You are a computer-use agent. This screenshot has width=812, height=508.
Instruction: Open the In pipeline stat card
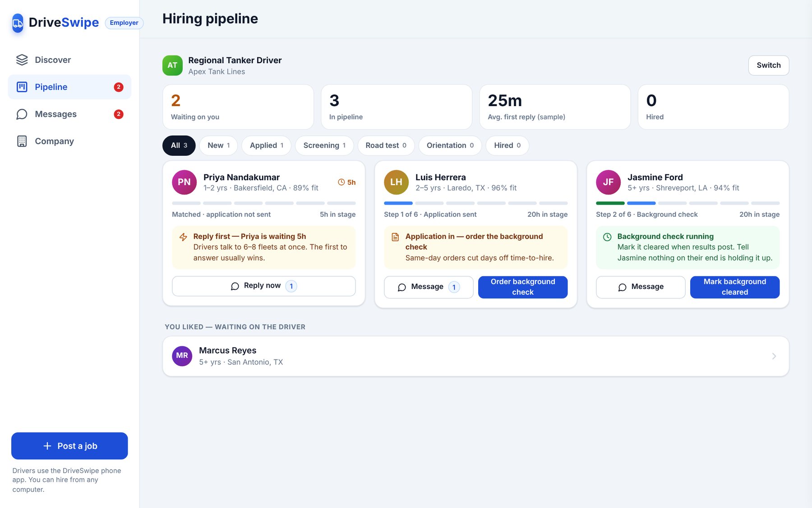[x=397, y=107]
